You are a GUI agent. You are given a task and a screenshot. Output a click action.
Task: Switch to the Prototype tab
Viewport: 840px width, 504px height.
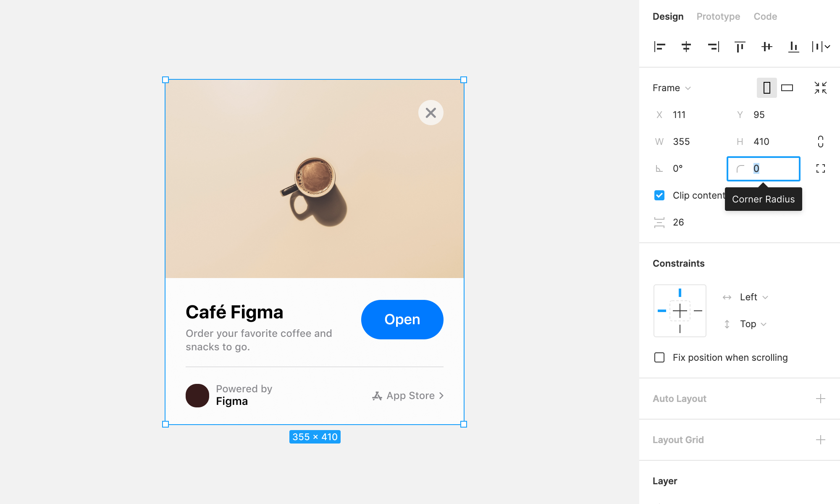[718, 16]
